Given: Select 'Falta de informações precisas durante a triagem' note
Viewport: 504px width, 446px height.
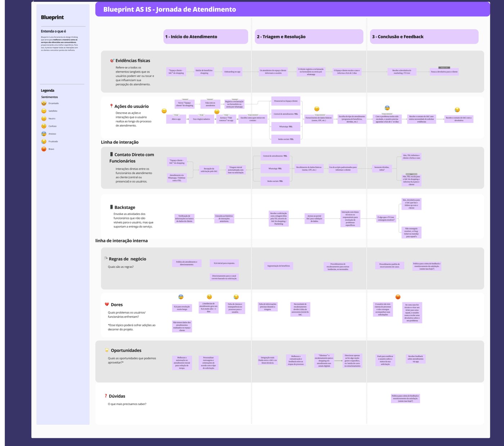Looking at the screenshot, I should tap(268, 306).
